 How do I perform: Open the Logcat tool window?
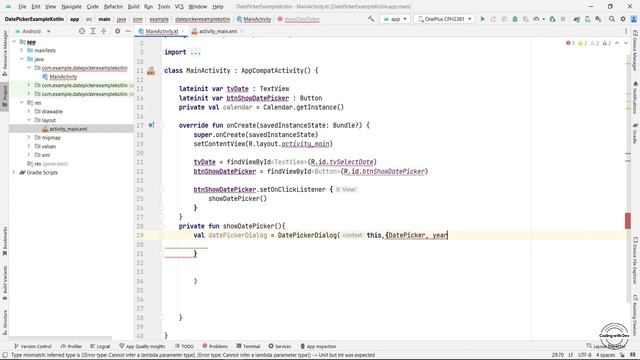(100, 346)
